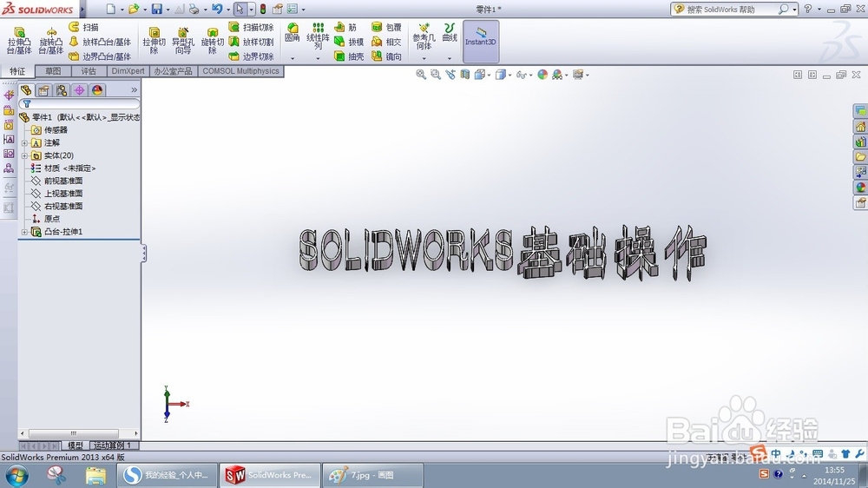
Task: Select the 筋 rib feature
Action: 345,27
